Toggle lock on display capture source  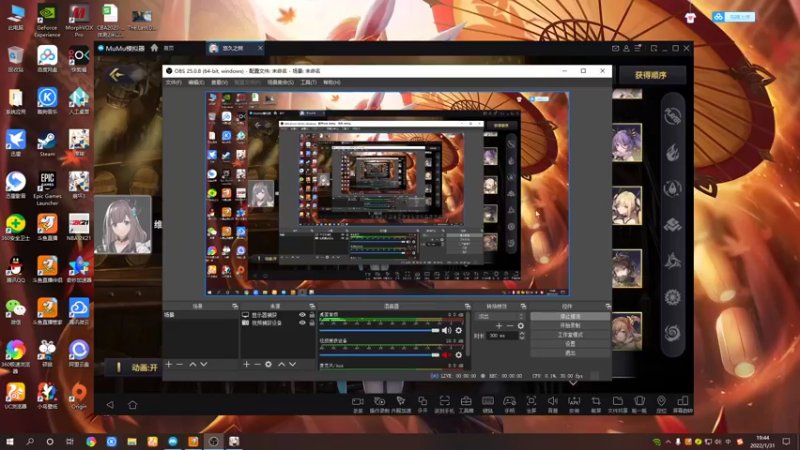click(x=312, y=315)
